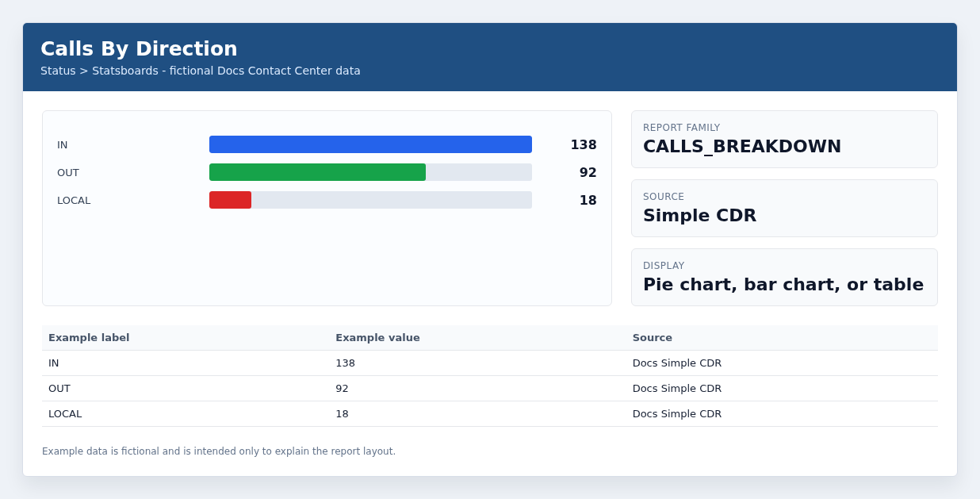Click the Source column header in the table
Image resolution: width=980 pixels, height=499 pixels.
pos(653,337)
